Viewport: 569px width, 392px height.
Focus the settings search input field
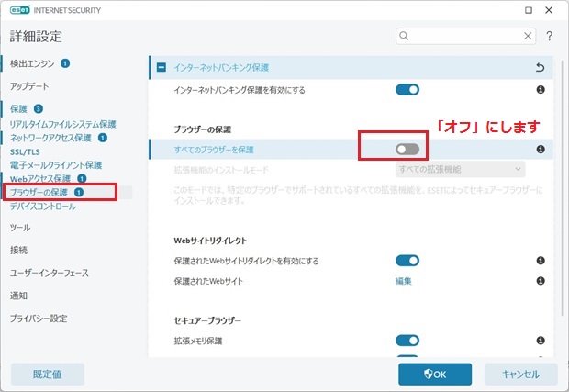tap(465, 36)
